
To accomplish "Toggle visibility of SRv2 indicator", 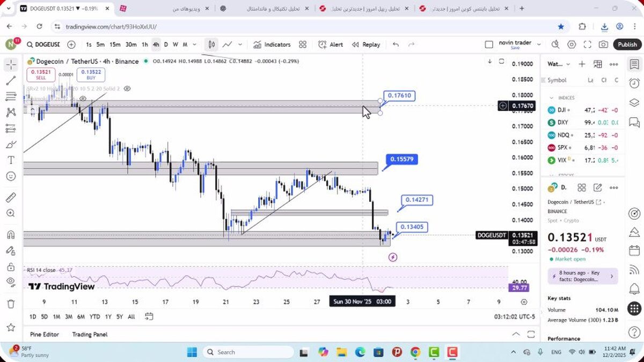I will point(127,88).
